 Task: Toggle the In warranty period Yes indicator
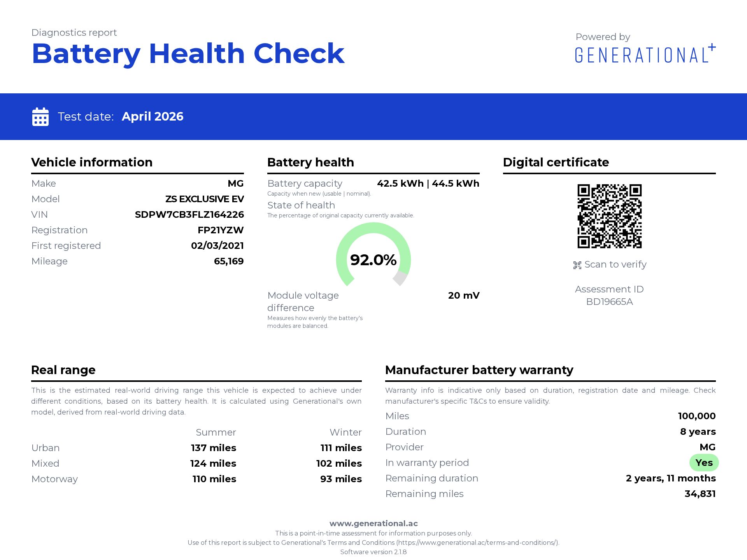point(704,462)
